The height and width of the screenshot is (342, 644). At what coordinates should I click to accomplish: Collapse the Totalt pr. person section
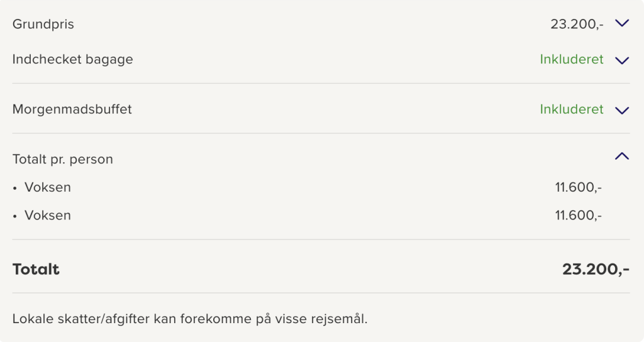click(x=622, y=156)
